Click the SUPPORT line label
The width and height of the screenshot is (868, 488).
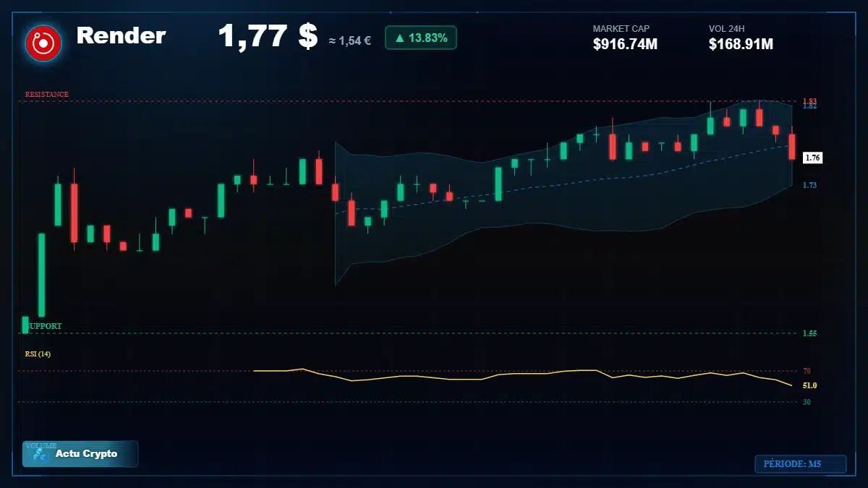click(44, 326)
